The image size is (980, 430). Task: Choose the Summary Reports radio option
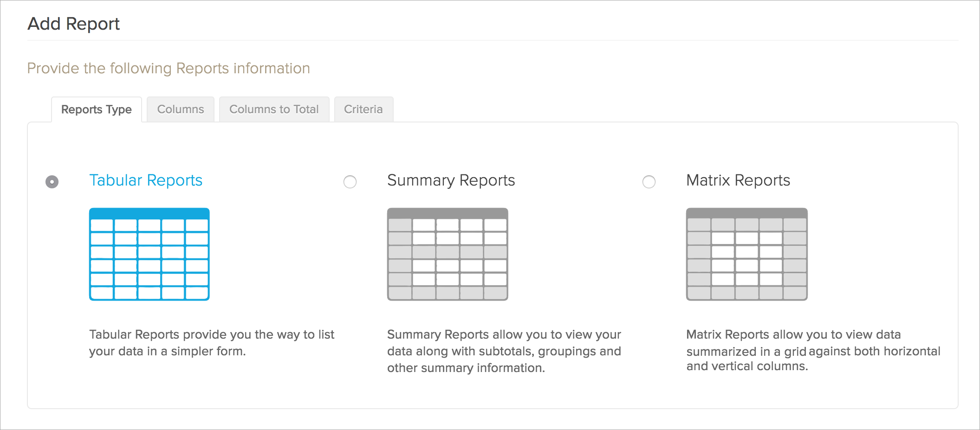click(350, 182)
